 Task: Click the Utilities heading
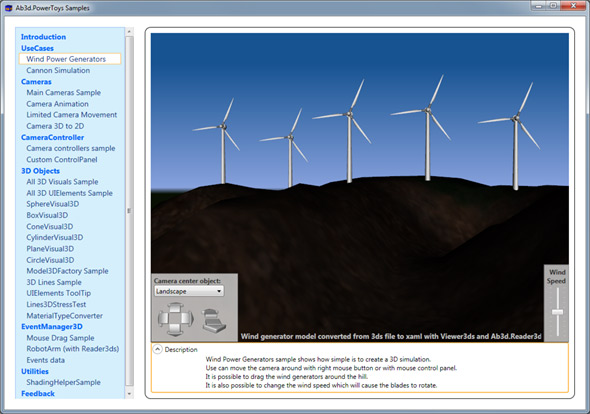[x=35, y=371]
